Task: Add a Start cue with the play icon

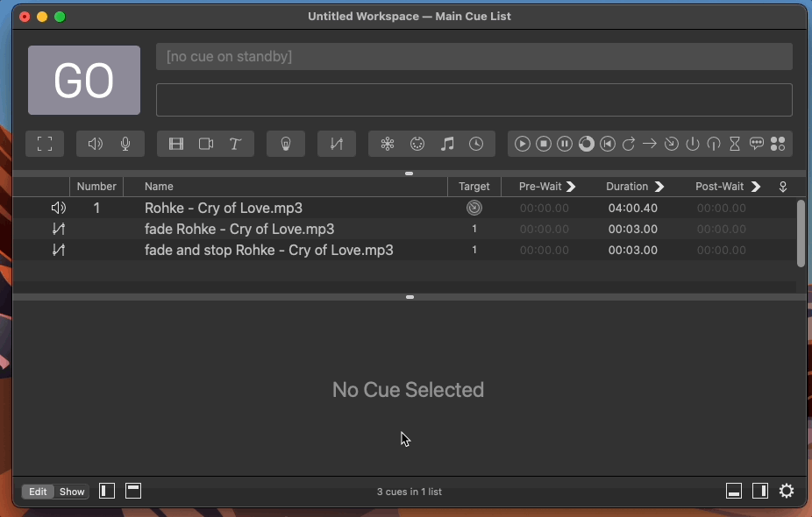Action: [522, 144]
